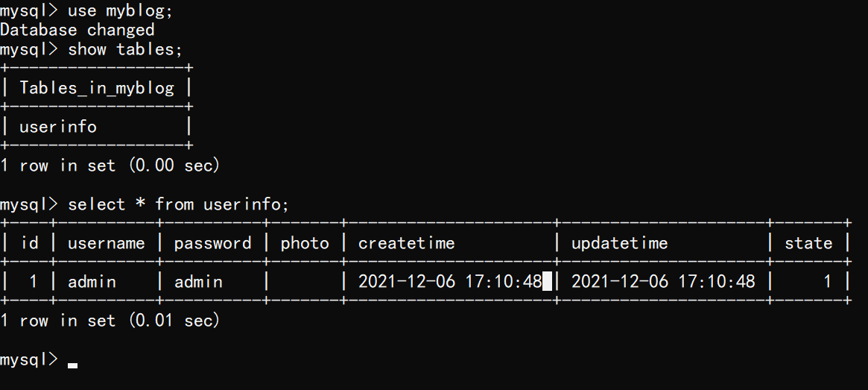Click the 'select * from userinfo;' command
Viewport: 868px width, 390px height.
(x=178, y=204)
